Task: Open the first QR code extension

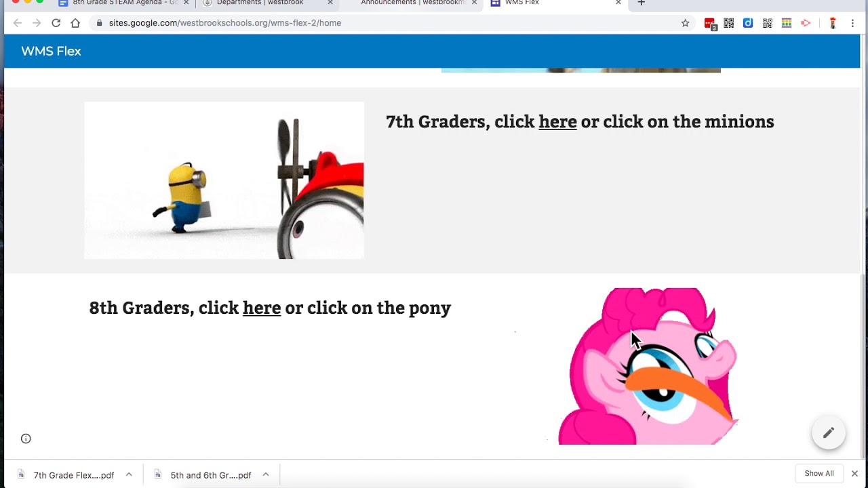Action: coord(729,23)
